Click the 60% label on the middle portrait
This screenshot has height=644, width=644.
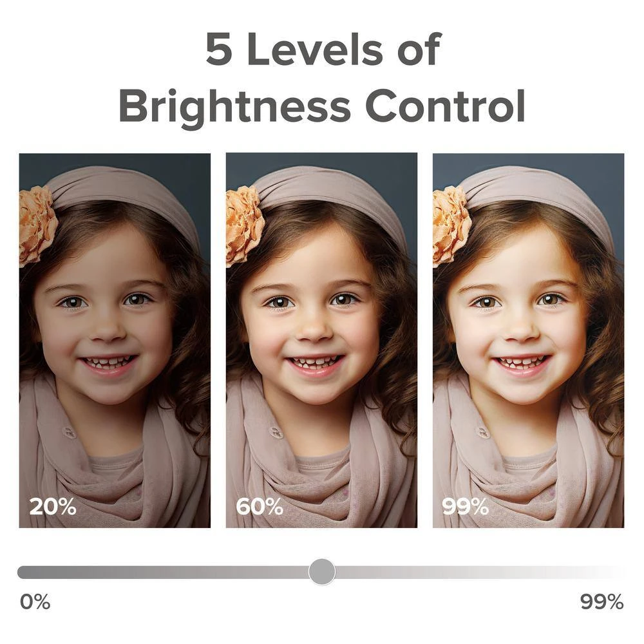pyautogui.click(x=260, y=507)
